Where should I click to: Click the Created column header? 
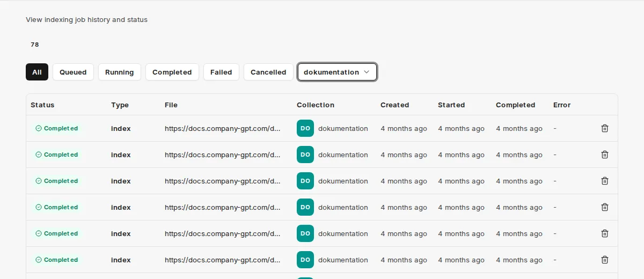coord(394,105)
